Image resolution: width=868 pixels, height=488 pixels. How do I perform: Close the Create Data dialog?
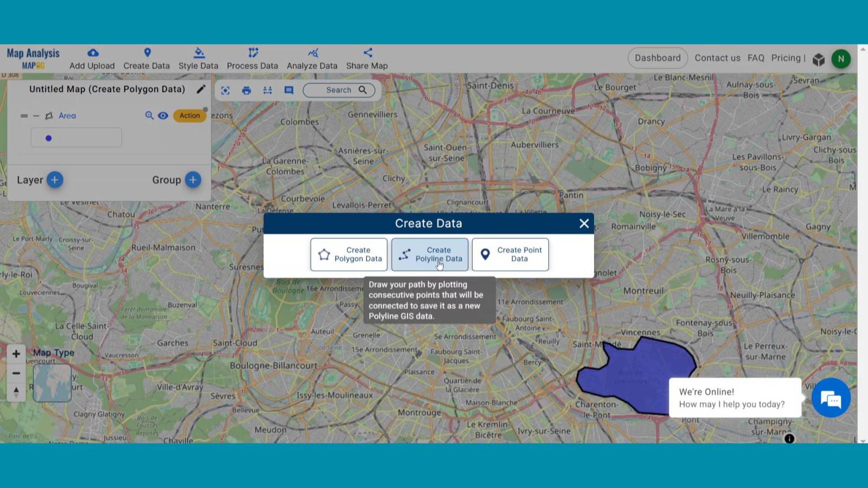(x=584, y=223)
